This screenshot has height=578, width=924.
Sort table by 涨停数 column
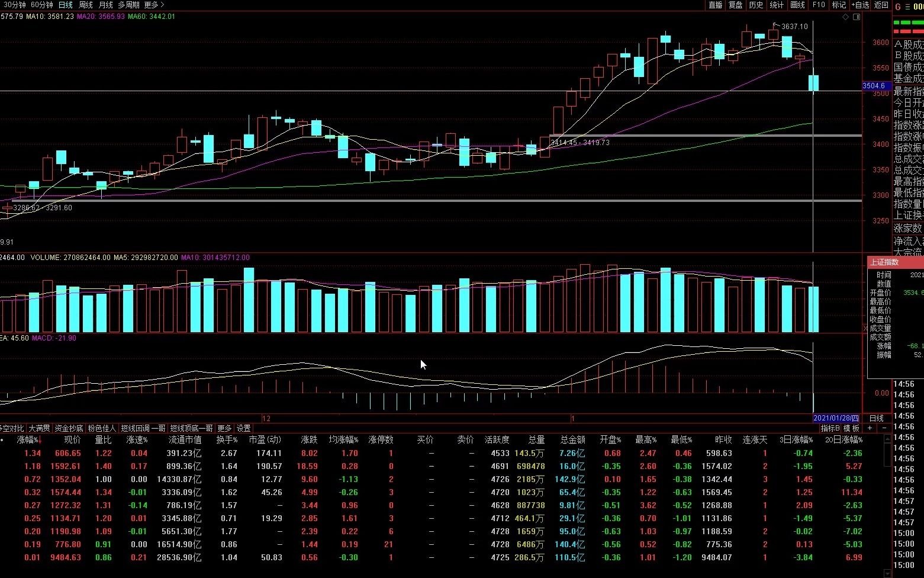381,440
